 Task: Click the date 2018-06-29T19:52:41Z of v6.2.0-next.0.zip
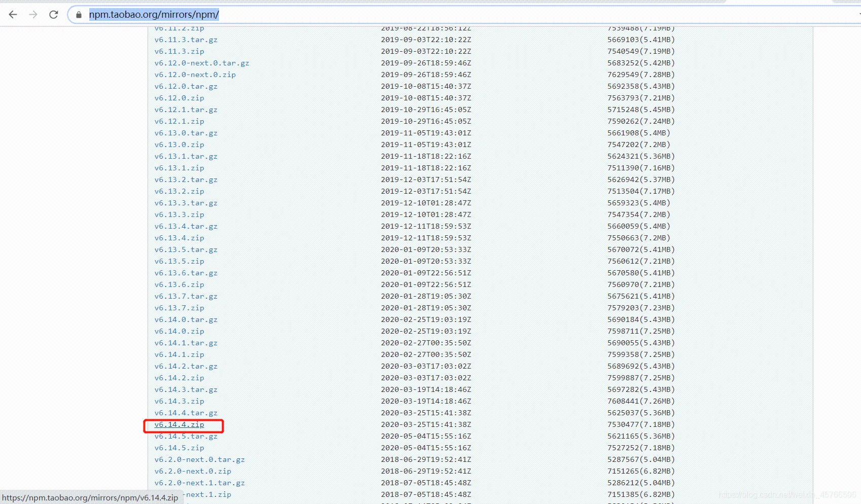click(x=426, y=472)
